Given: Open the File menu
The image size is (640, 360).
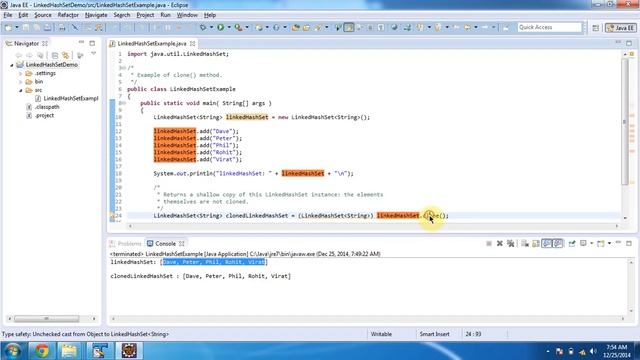Looking at the screenshot, I should click(8, 15).
